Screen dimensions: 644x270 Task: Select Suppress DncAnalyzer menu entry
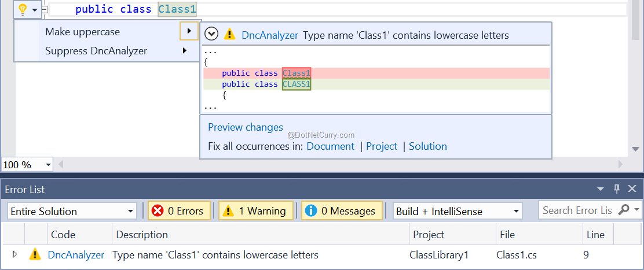[x=96, y=51]
